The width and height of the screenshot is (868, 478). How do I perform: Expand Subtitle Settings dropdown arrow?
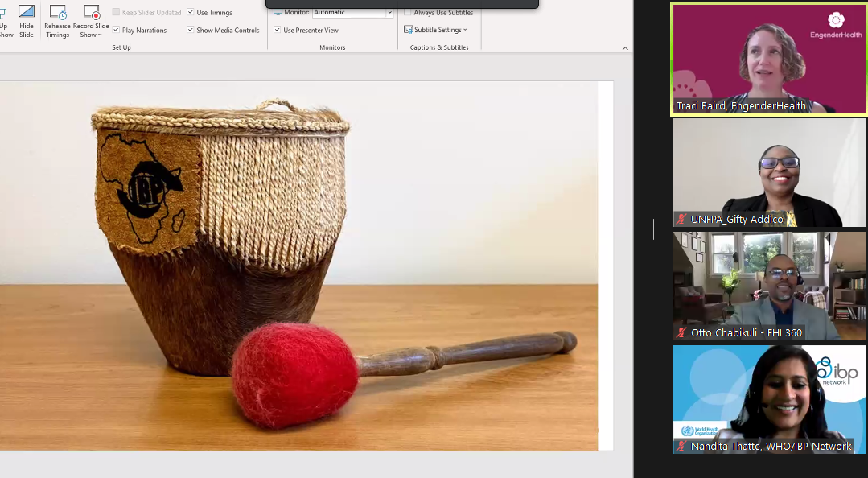point(465,31)
